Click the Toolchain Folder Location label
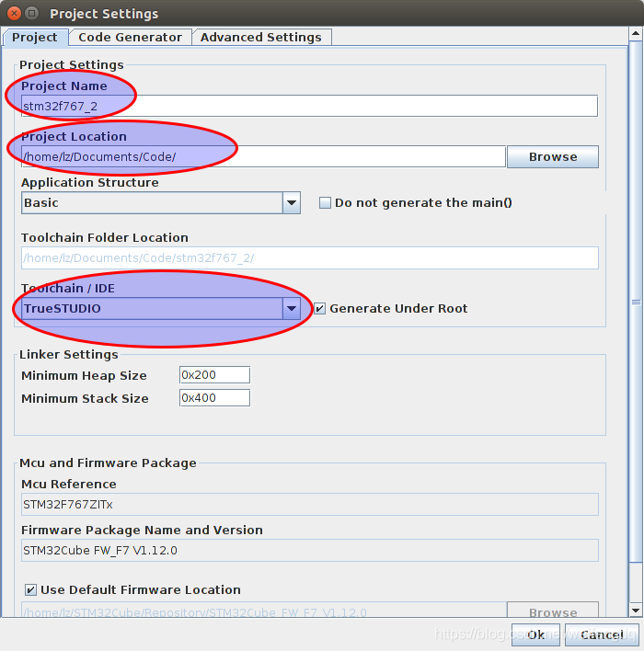 (105, 238)
